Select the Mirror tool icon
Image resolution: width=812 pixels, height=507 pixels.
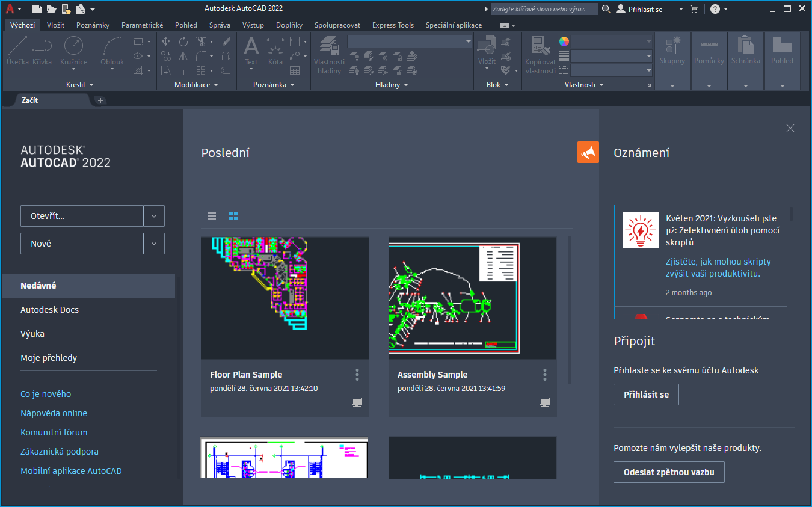[183, 56]
